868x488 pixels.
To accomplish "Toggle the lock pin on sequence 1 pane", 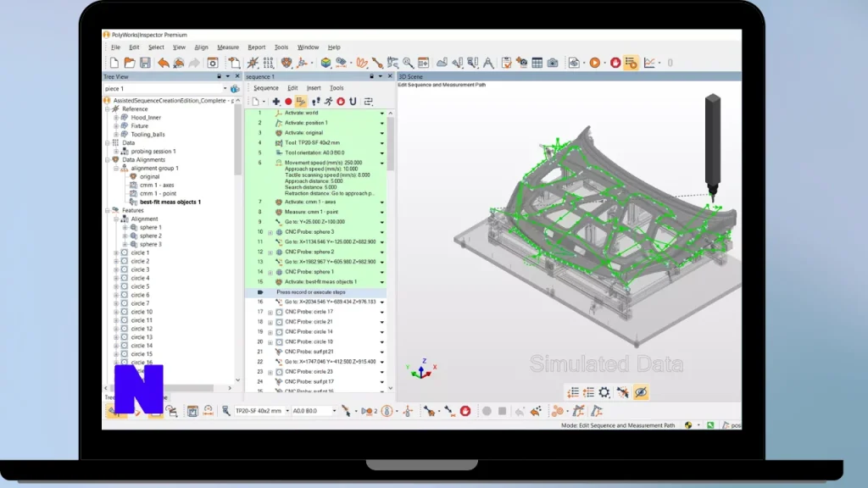I will [371, 76].
